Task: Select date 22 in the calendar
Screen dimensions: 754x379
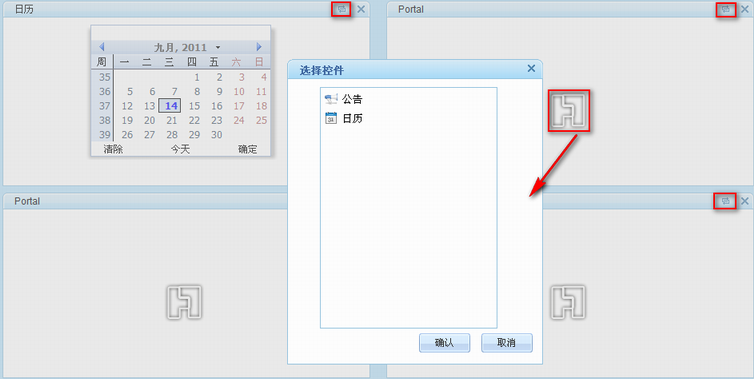Action: click(194, 120)
